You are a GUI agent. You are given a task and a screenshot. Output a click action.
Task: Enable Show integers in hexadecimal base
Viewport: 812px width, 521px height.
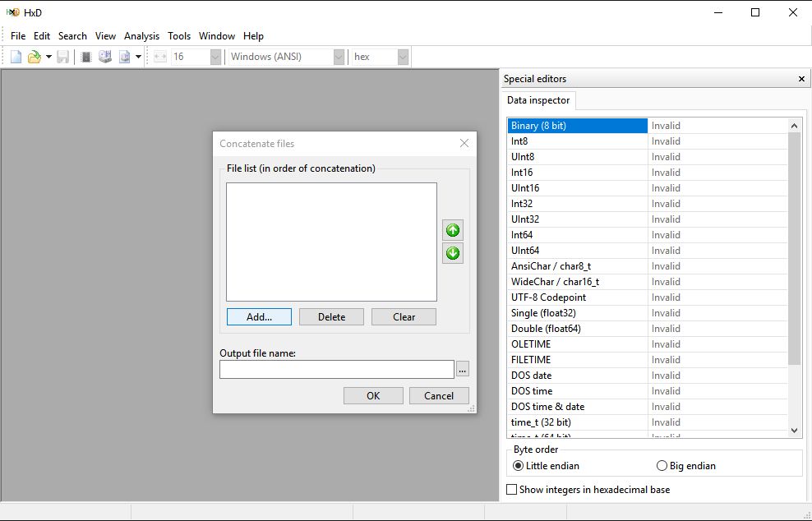coord(512,490)
